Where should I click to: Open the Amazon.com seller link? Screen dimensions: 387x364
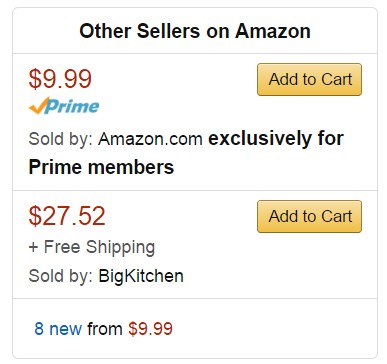(150, 138)
